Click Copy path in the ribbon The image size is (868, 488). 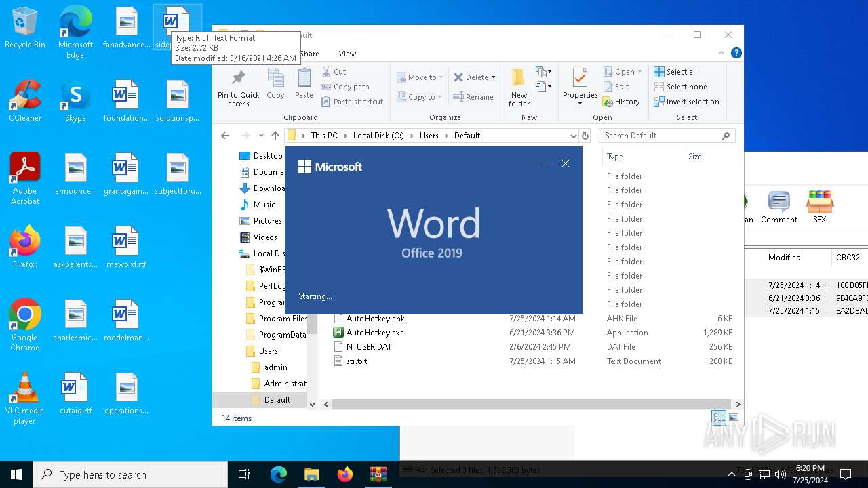point(345,87)
